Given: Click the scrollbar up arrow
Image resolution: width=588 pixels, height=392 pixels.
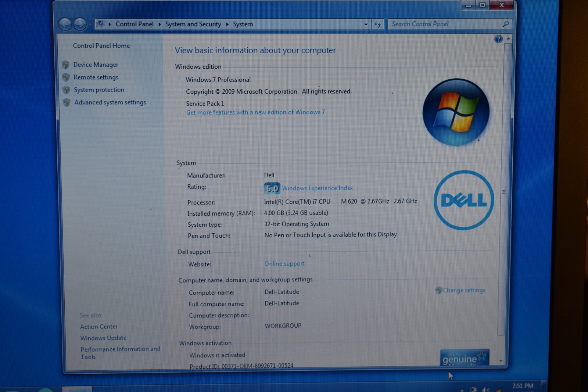Looking at the screenshot, I should click(508, 39).
